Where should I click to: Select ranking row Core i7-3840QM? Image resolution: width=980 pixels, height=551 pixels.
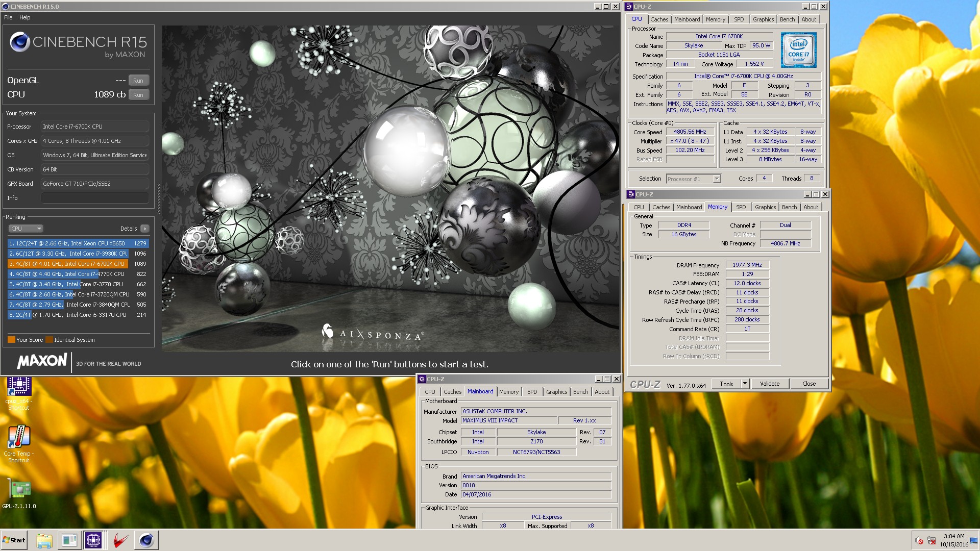click(x=78, y=305)
